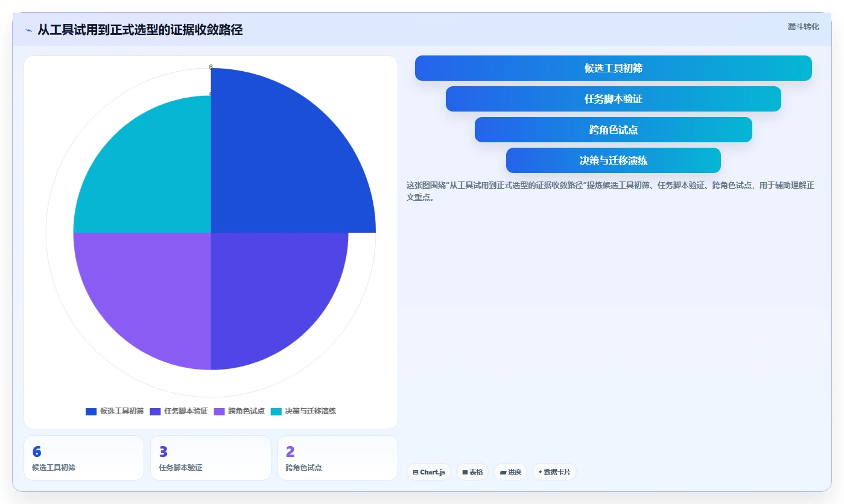This screenshot has width=844, height=504.
Task: Click the axis value 6 atop chart
Action: point(211,67)
